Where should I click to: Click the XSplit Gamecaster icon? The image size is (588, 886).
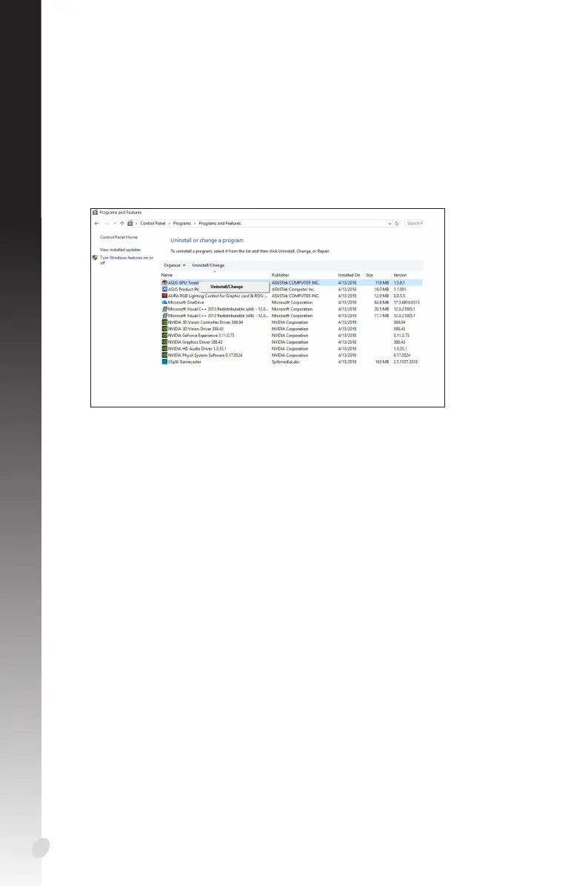(x=164, y=362)
